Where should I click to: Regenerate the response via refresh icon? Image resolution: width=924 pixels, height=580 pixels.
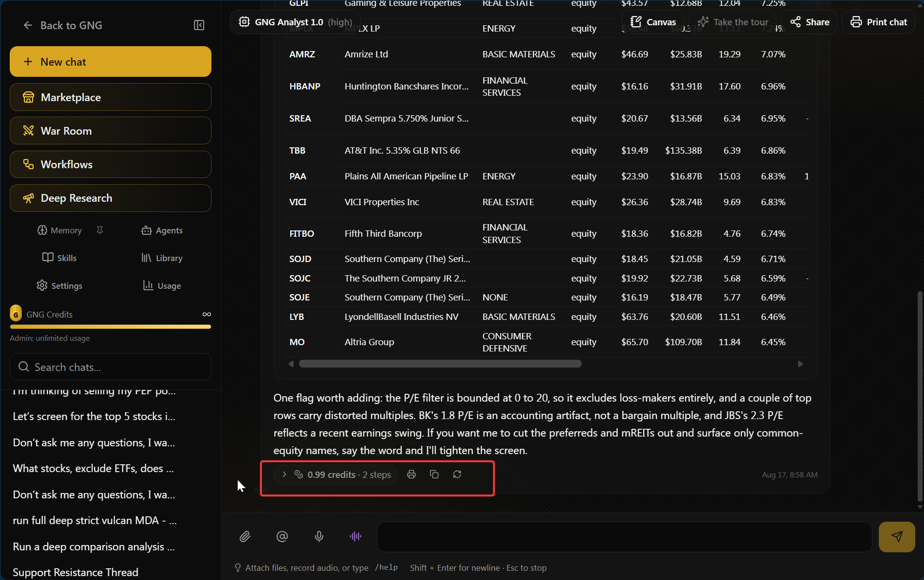457,475
